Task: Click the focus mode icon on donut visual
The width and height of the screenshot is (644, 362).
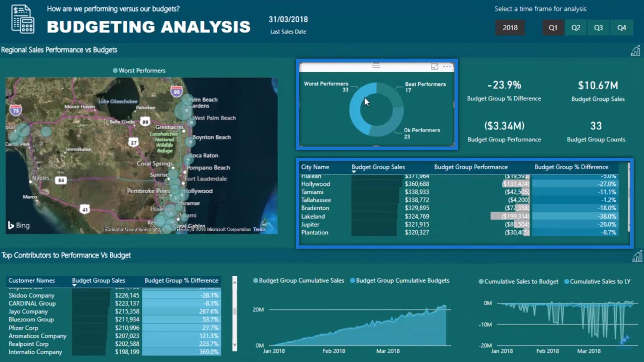Action: point(434,67)
